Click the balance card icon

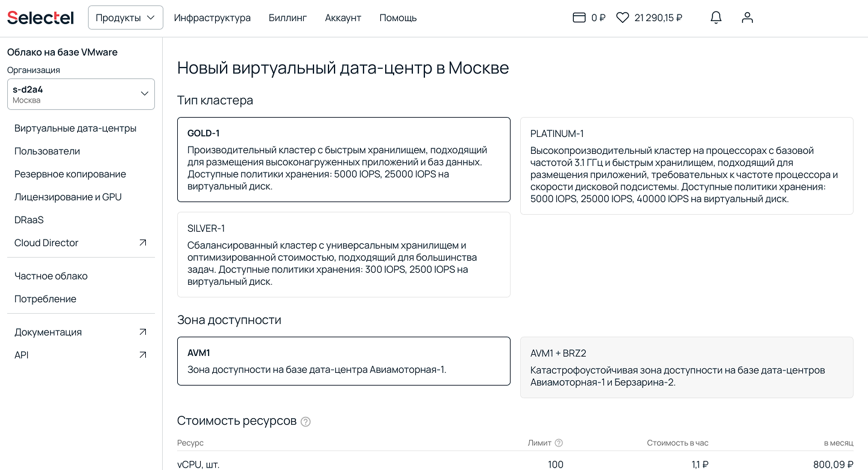[x=579, y=18]
